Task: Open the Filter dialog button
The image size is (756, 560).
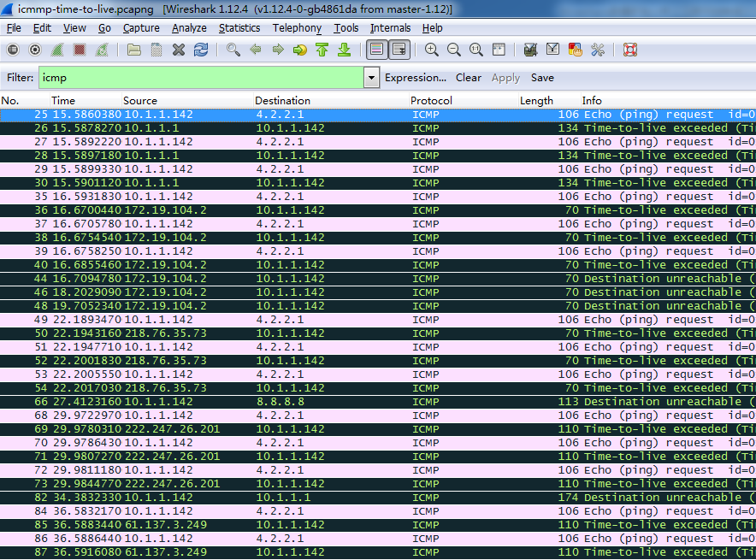Action: (x=21, y=78)
